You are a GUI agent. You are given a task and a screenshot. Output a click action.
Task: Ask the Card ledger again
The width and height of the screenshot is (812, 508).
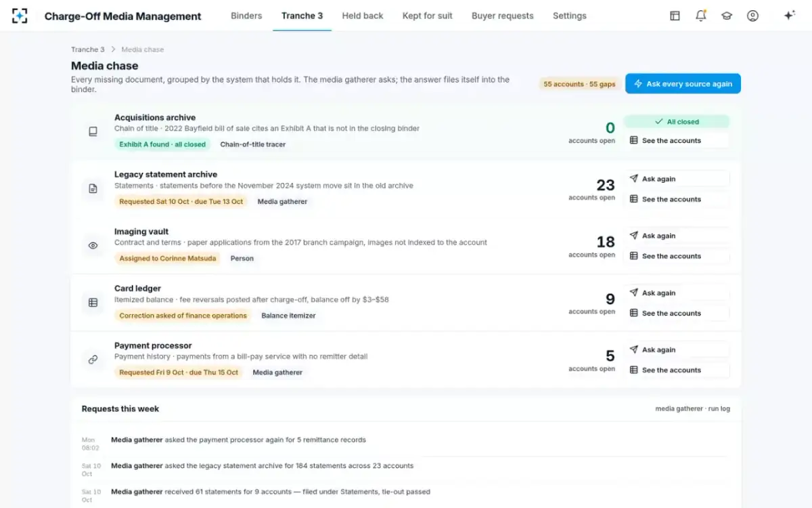[677, 293]
